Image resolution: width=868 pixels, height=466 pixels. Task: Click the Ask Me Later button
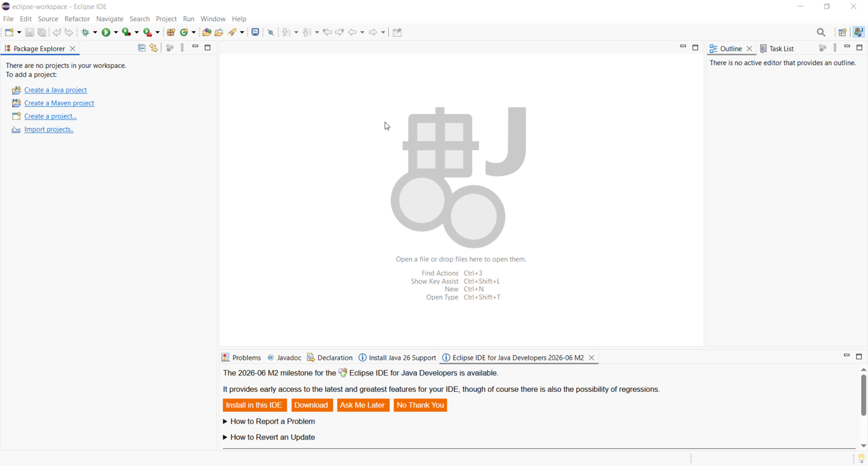click(363, 406)
